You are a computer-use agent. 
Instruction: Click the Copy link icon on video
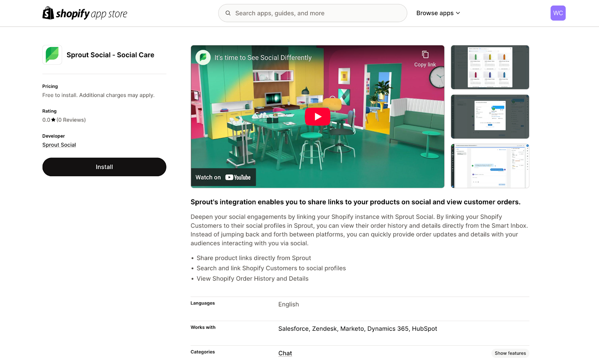425,55
